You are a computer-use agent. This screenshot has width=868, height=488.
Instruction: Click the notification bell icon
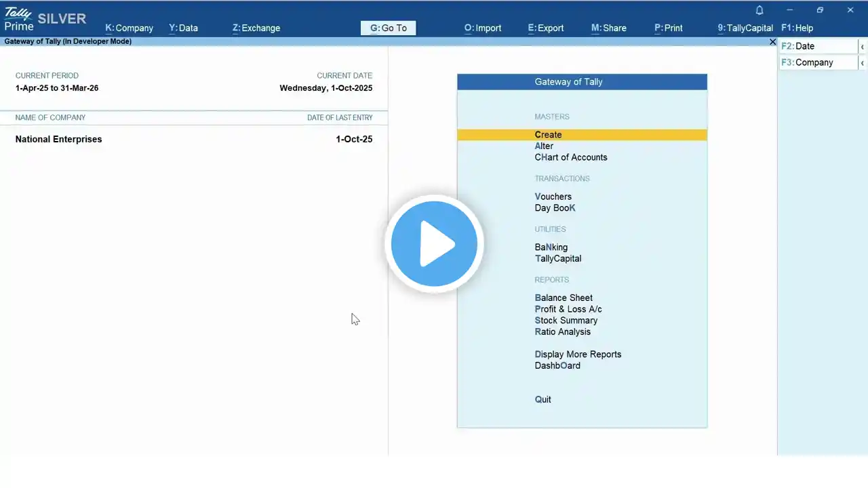759,10
